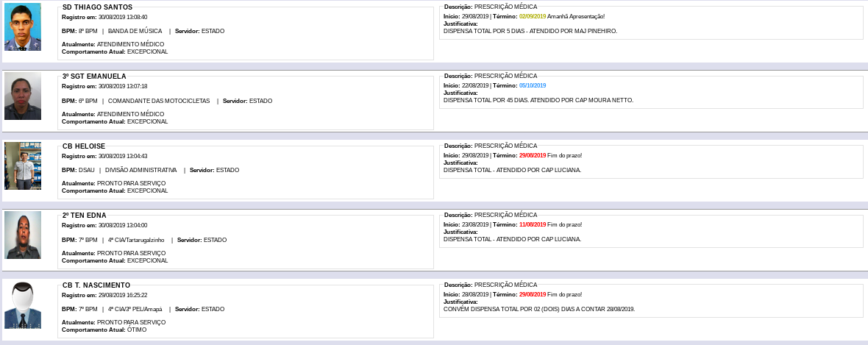The height and width of the screenshot is (345, 868).
Task: Click DIVISÃO ADMINISTRATIVA text
Action: tap(141, 170)
